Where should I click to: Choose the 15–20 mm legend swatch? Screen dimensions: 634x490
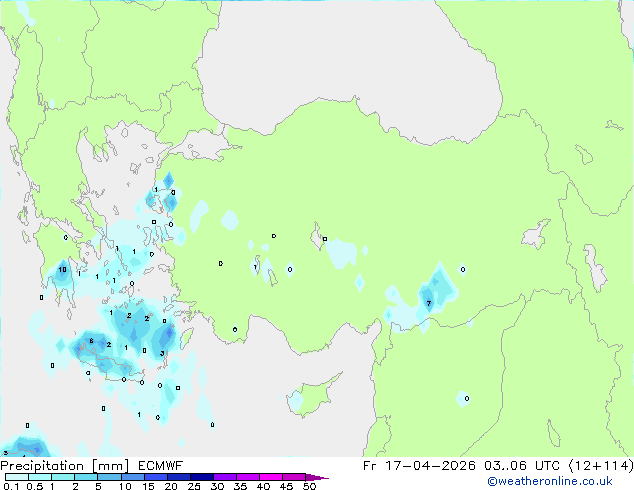(155, 477)
